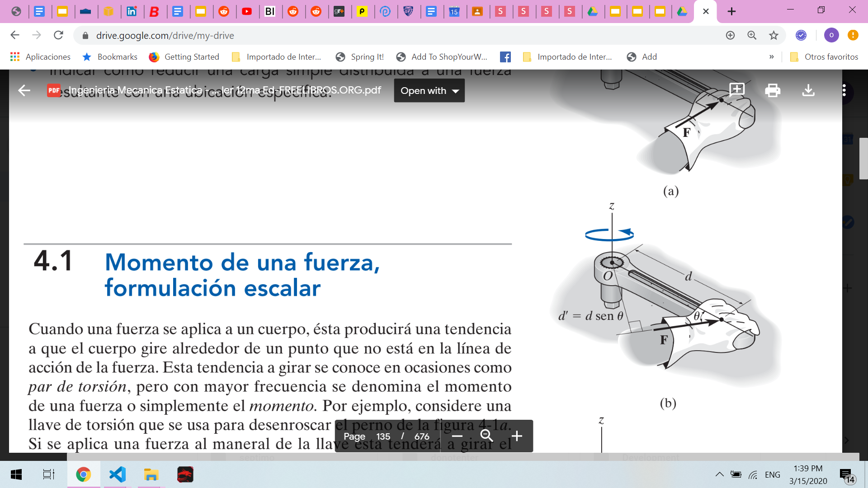
Task: Zoom out with the minus button
Action: tap(457, 436)
